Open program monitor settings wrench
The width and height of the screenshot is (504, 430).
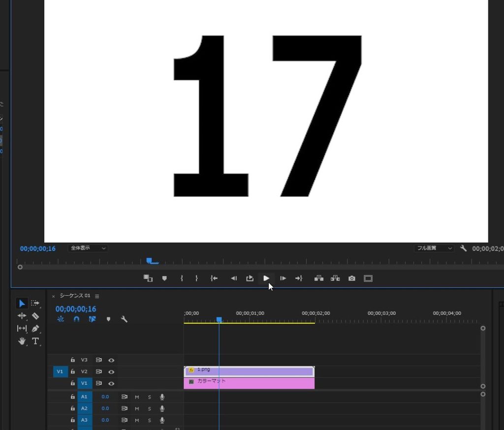(463, 248)
